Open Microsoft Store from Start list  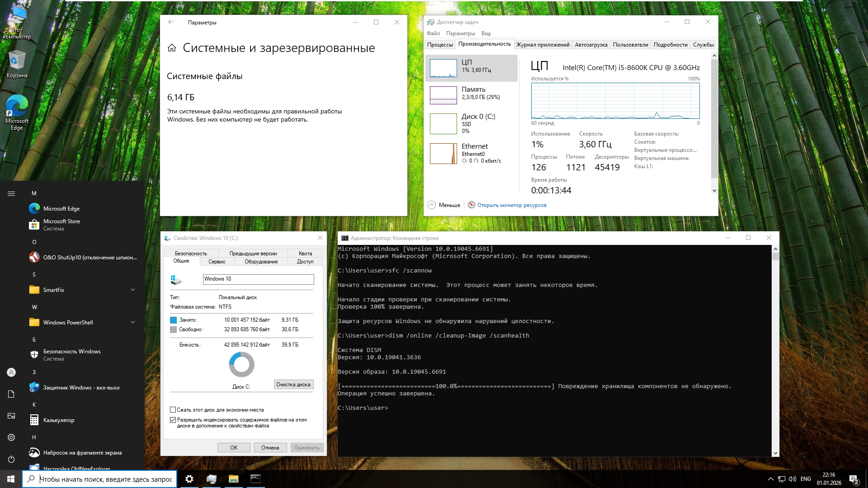[x=61, y=225]
